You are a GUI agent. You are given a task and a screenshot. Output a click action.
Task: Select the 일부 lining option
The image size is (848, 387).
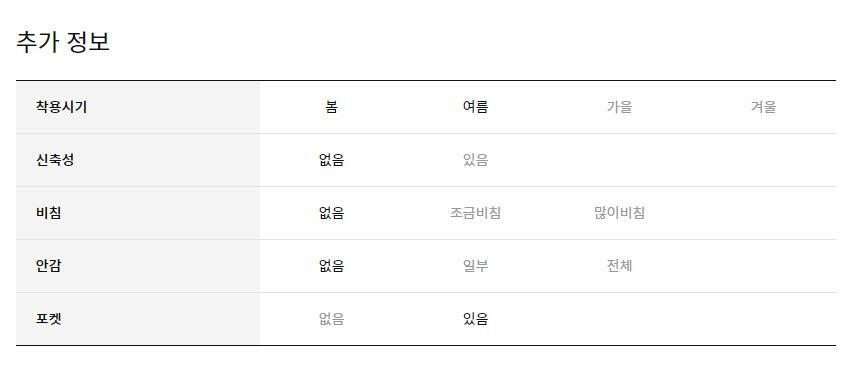(475, 266)
